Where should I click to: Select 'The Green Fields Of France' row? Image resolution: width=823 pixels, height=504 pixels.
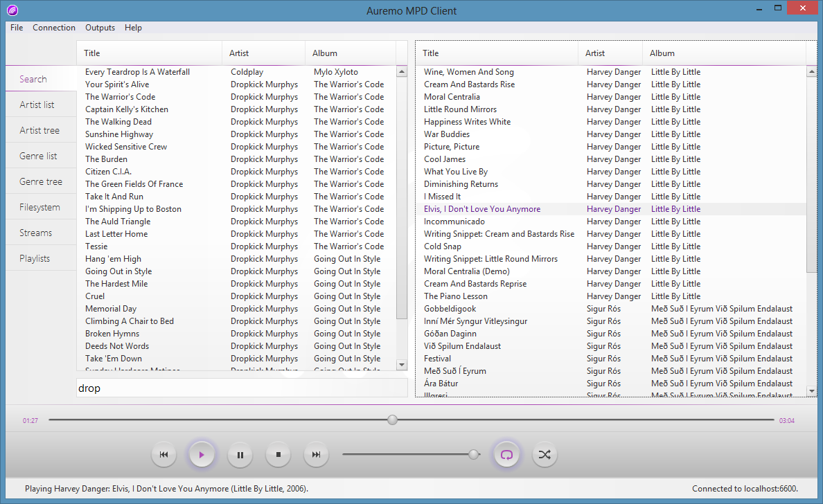[x=236, y=184]
